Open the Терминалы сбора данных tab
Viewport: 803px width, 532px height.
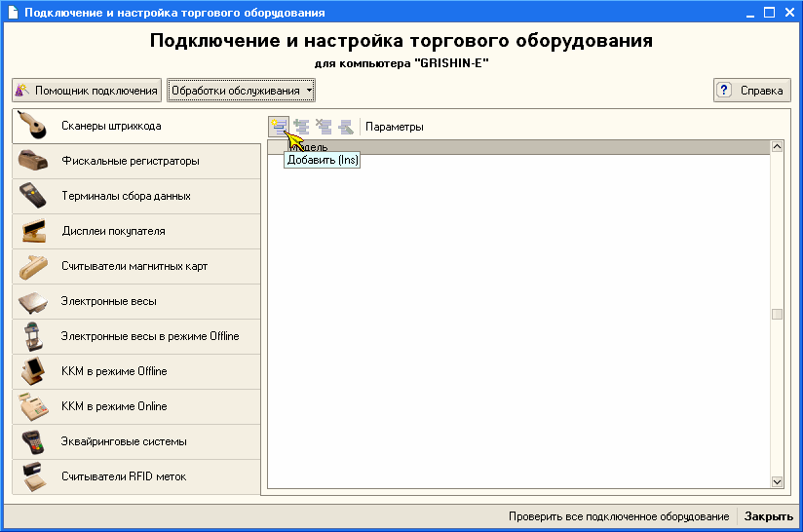136,196
